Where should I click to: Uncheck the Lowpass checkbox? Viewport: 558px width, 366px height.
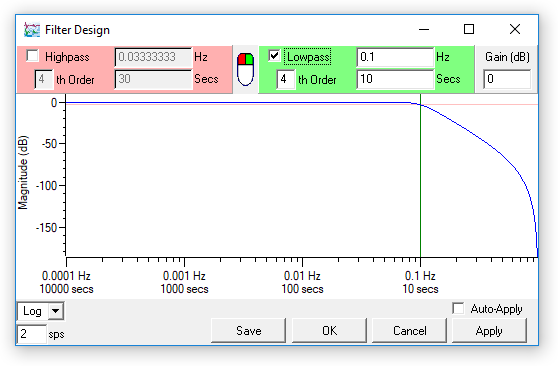(x=274, y=56)
